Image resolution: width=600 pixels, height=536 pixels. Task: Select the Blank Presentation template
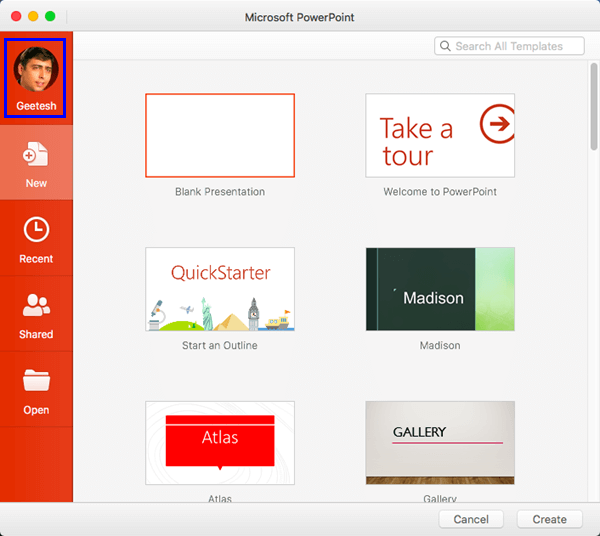(220, 135)
